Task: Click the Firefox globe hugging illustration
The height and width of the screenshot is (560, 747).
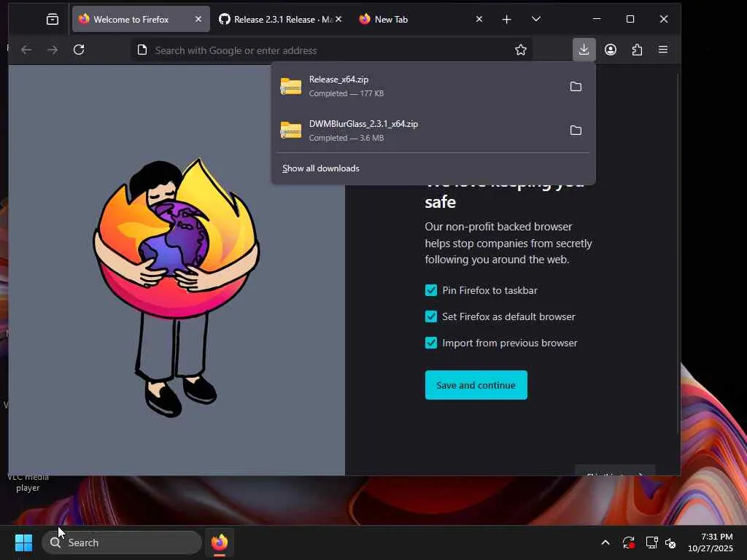Action: pos(177,287)
